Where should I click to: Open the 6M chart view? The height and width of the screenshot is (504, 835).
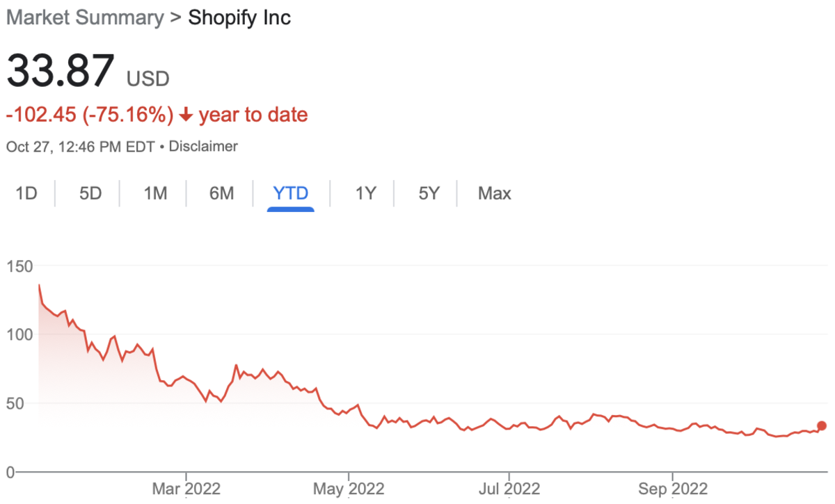[221, 193]
